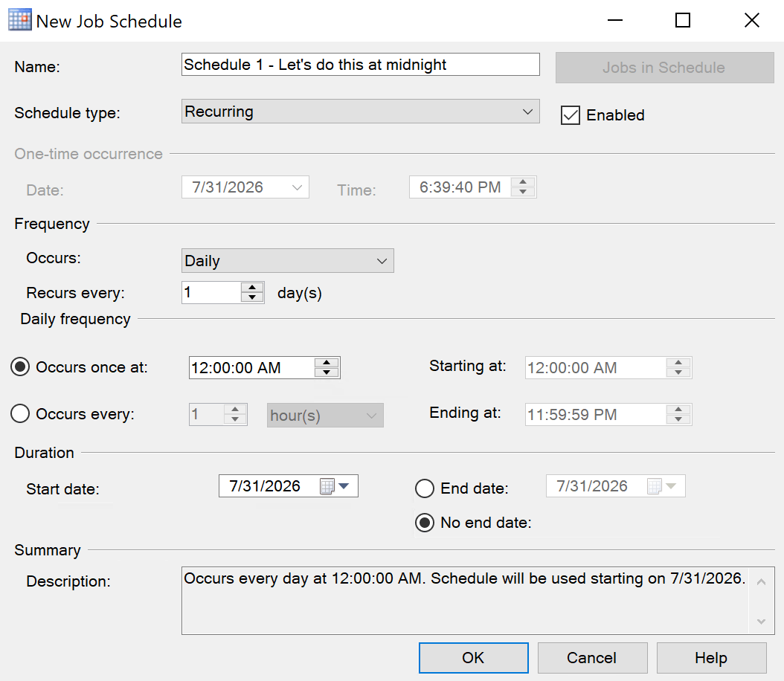This screenshot has height=681, width=784.
Task: Choose the End date radio option
Action: click(425, 488)
